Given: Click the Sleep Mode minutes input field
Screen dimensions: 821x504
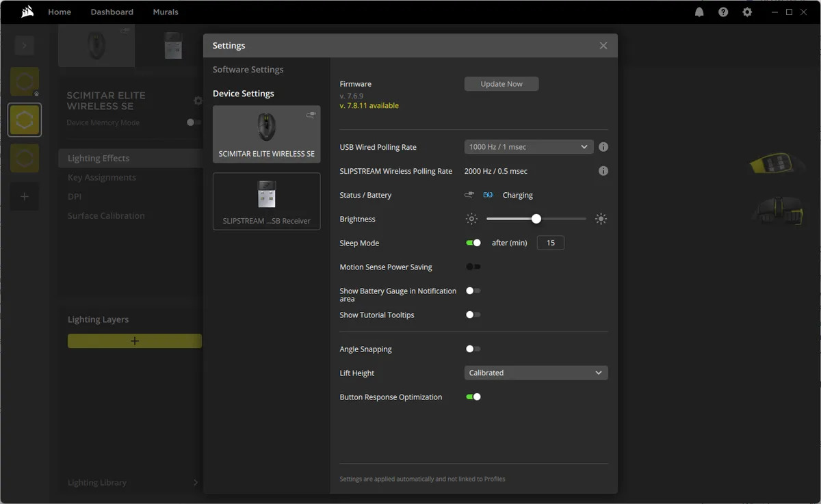Looking at the screenshot, I should (550, 242).
